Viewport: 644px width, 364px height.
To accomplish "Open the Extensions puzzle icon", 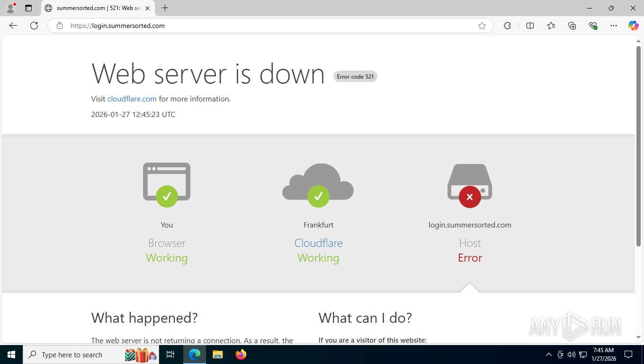I will 507,26.
